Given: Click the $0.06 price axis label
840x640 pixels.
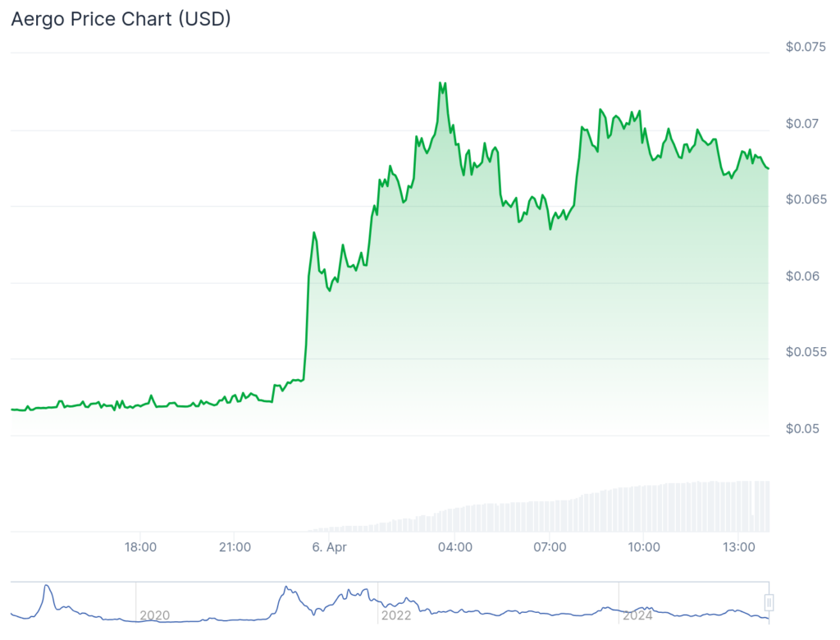Looking at the screenshot, I should (802, 276).
